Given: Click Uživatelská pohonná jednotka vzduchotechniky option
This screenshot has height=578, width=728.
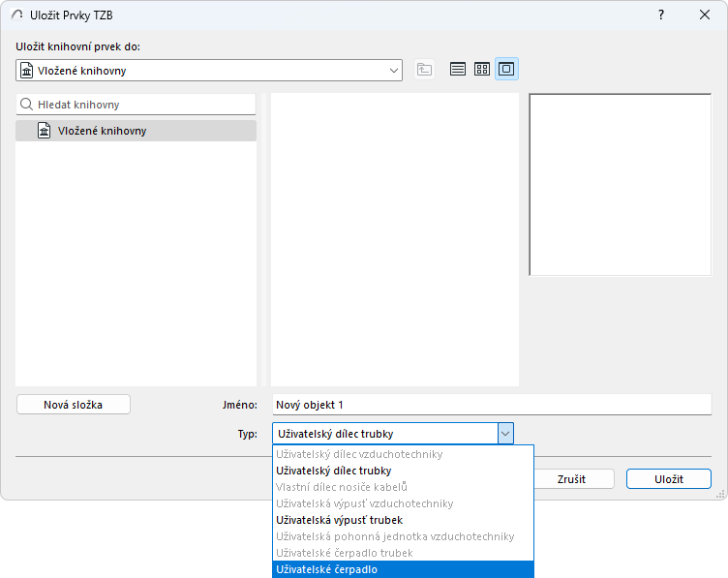Looking at the screenshot, I should [403, 536].
